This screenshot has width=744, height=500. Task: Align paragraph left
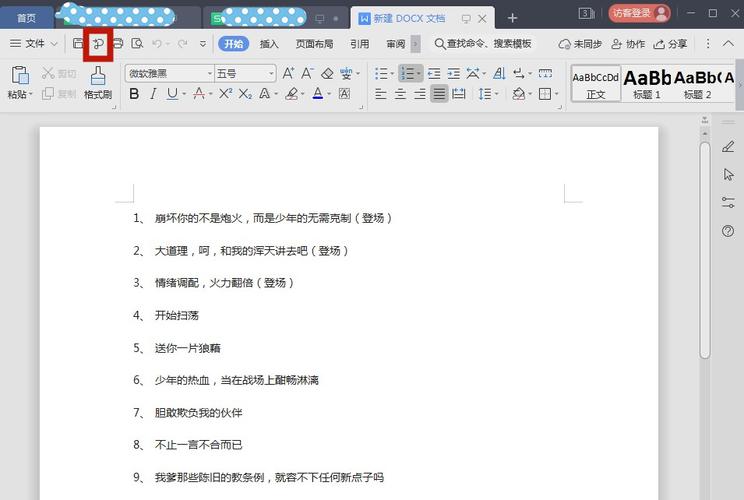coord(381,94)
